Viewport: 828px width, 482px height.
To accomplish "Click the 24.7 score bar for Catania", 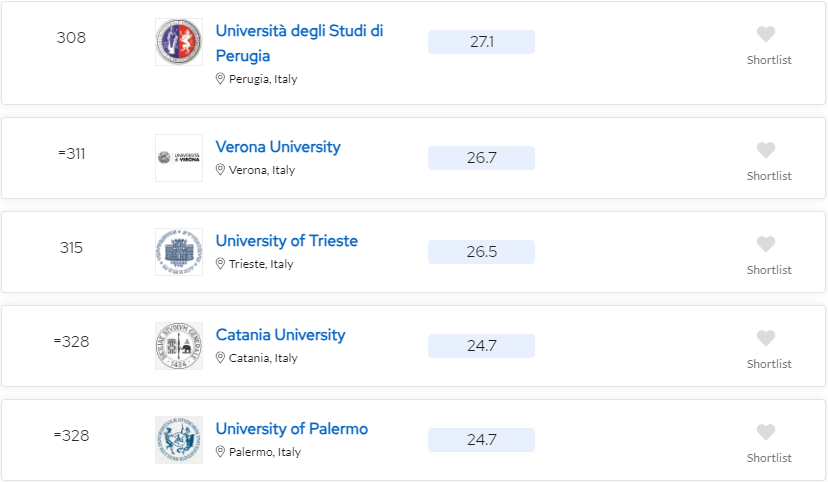I will tap(482, 346).
